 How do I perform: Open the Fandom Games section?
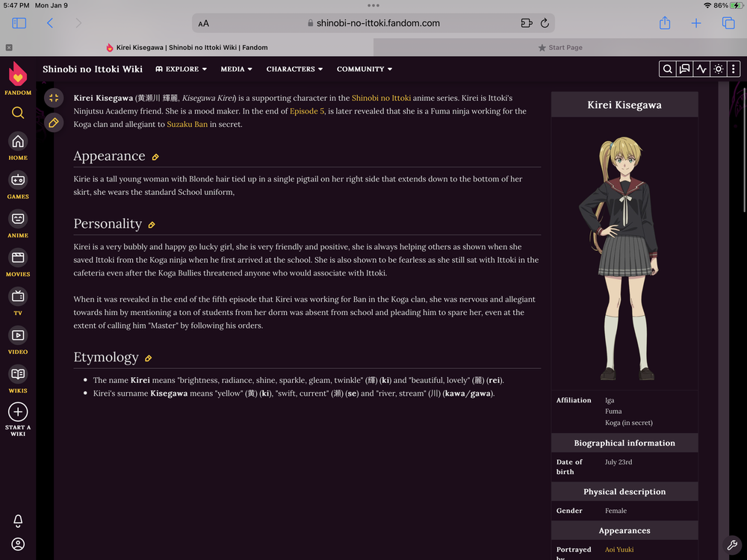tap(18, 185)
